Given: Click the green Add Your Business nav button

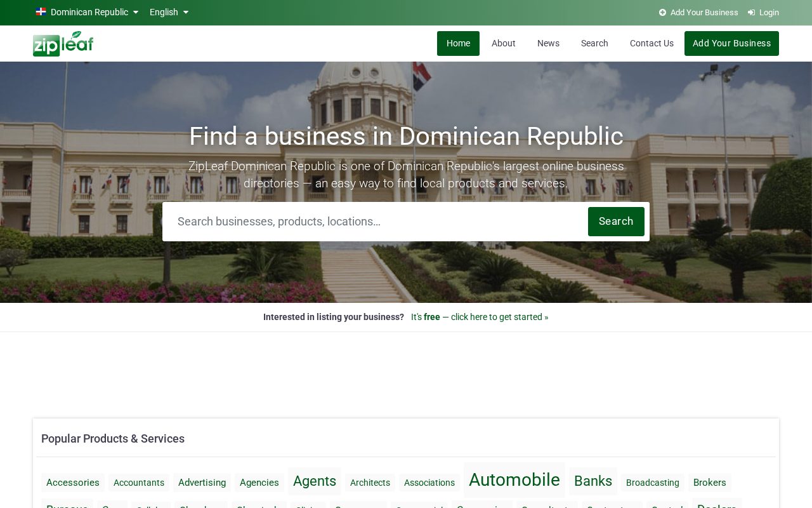Looking at the screenshot, I should [x=731, y=43].
